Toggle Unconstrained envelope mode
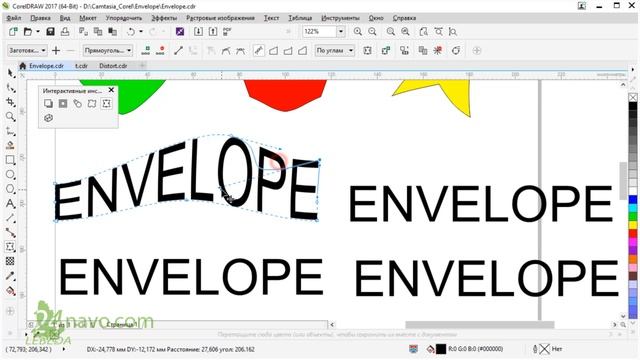The height and width of the screenshot is (360, 640). [x=258, y=51]
